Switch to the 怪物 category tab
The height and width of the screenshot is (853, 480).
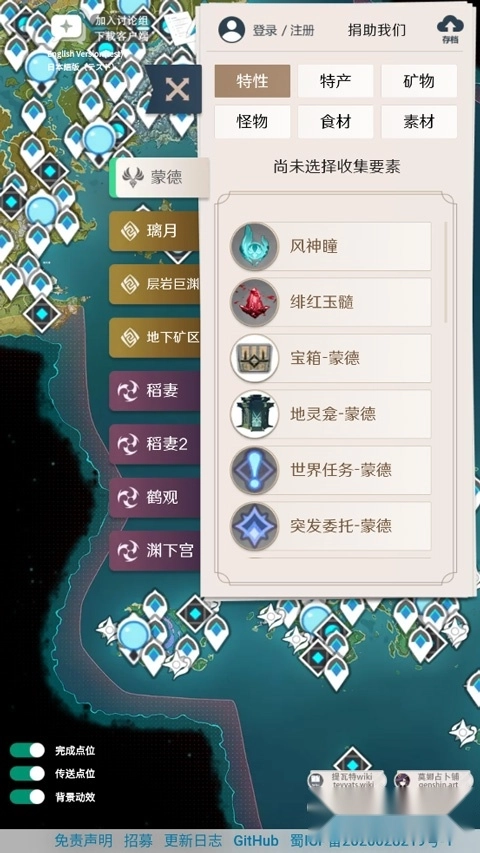252,122
